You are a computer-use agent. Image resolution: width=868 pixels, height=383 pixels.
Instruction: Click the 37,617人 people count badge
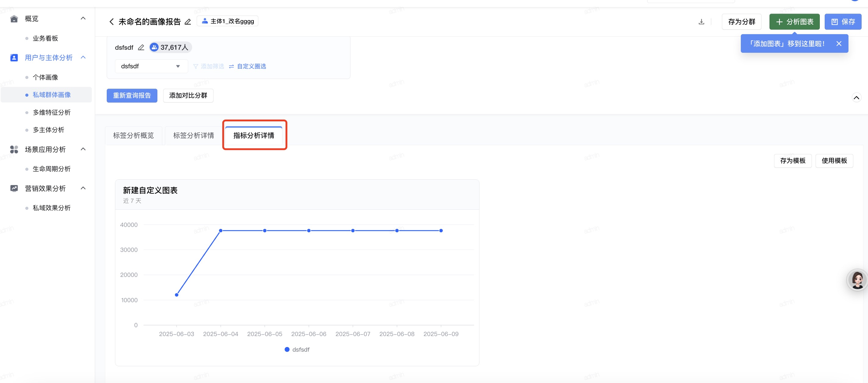coord(170,48)
